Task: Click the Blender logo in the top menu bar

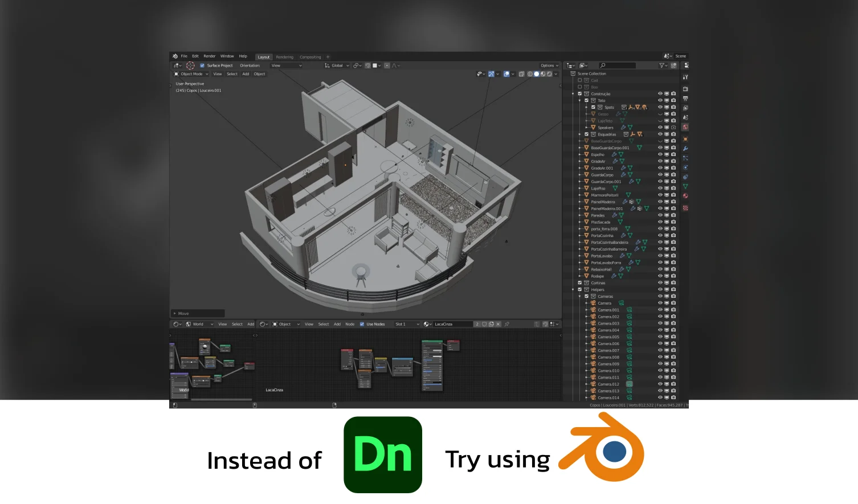Action: (x=175, y=56)
